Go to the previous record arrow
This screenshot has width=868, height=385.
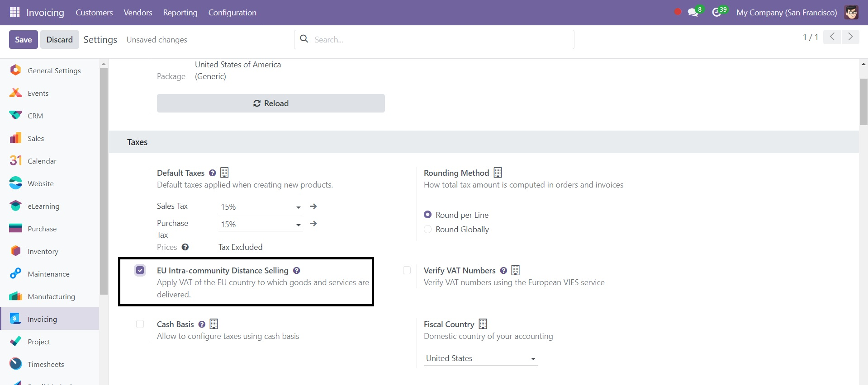(832, 37)
